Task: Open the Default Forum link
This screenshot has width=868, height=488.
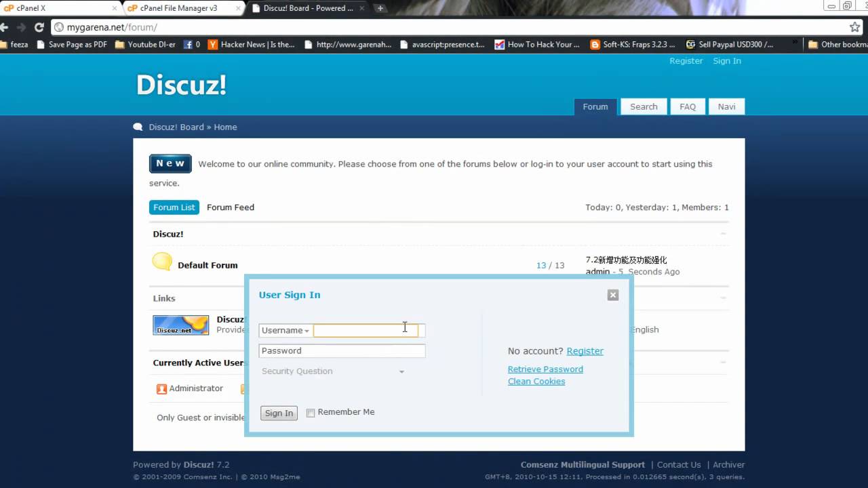Action: click(x=208, y=266)
